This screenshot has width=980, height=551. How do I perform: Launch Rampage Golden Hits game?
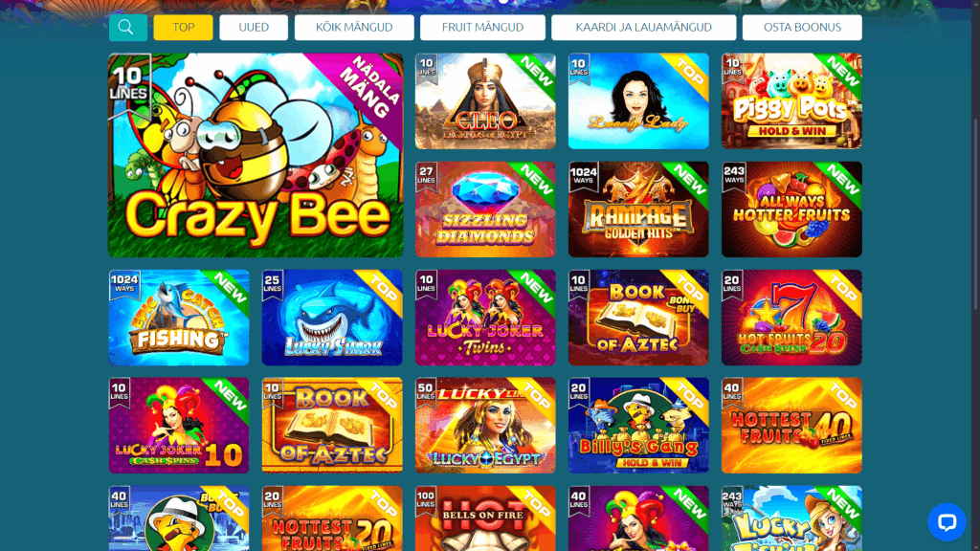pos(638,209)
